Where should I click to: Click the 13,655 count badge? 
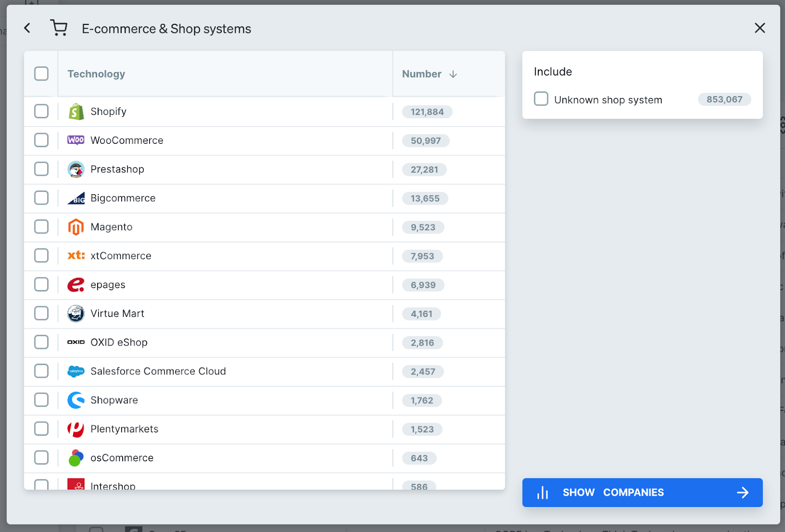(x=425, y=199)
